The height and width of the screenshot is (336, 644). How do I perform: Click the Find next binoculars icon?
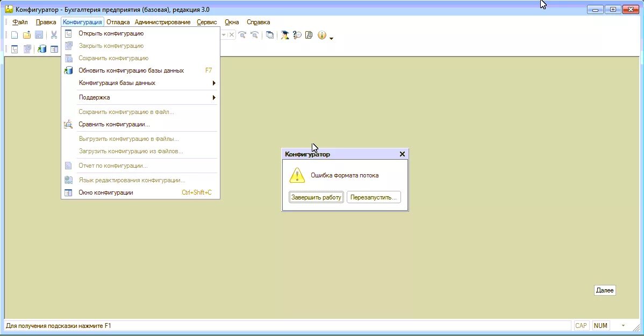coord(242,35)
